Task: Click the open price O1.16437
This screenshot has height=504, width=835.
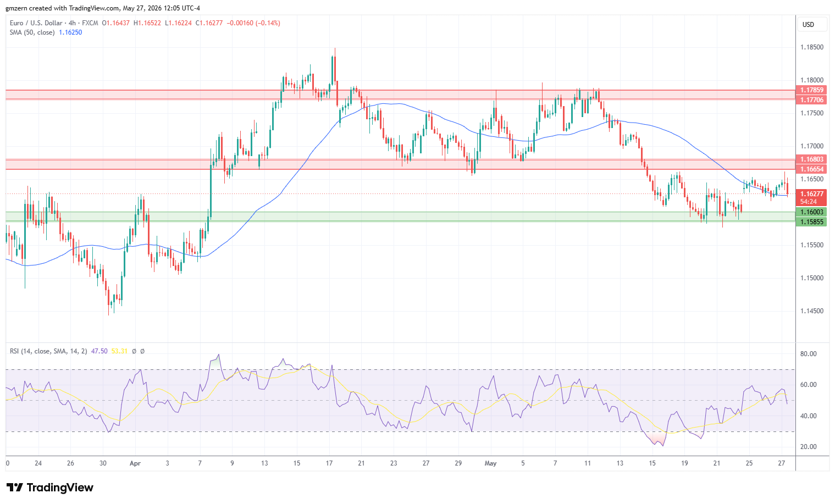Action: 116,23
